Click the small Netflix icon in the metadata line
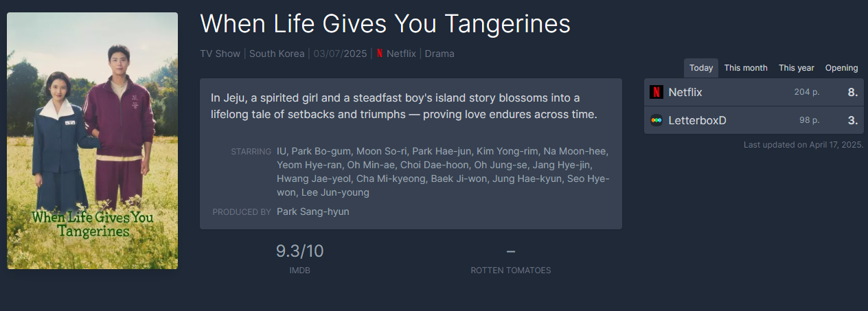 [380, 54]
